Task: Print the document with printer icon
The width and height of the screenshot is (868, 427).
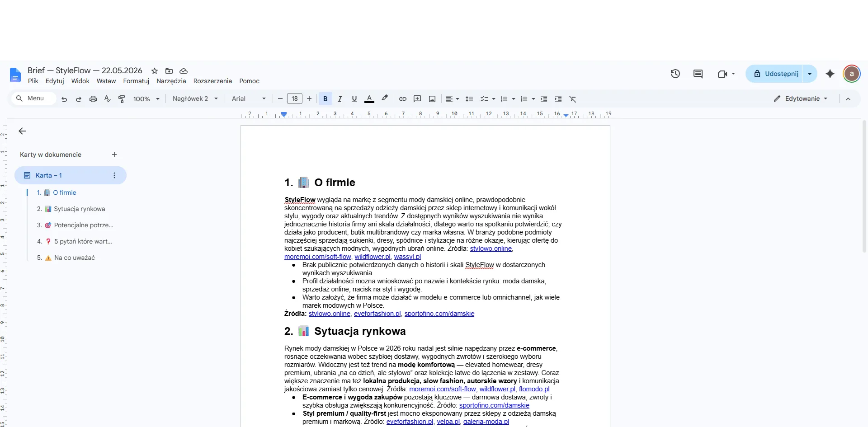Action: pos(93,99)
